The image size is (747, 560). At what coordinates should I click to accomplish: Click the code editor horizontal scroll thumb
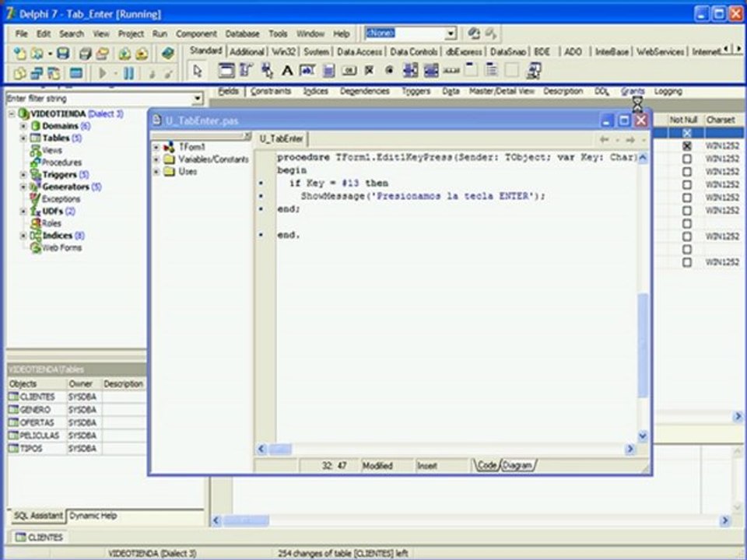281,449
